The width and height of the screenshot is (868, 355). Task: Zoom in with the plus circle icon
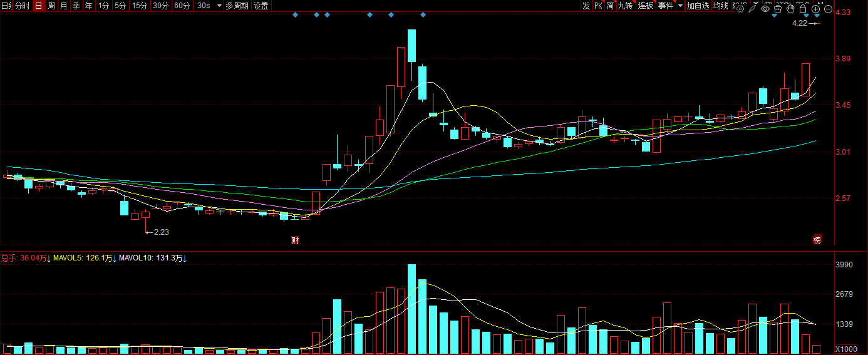[815, 9]
